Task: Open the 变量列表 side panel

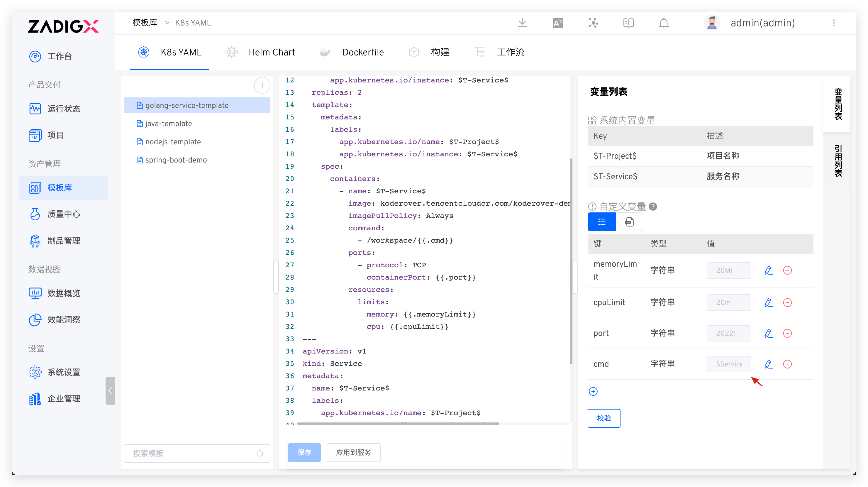Action: tap(839, 105)
